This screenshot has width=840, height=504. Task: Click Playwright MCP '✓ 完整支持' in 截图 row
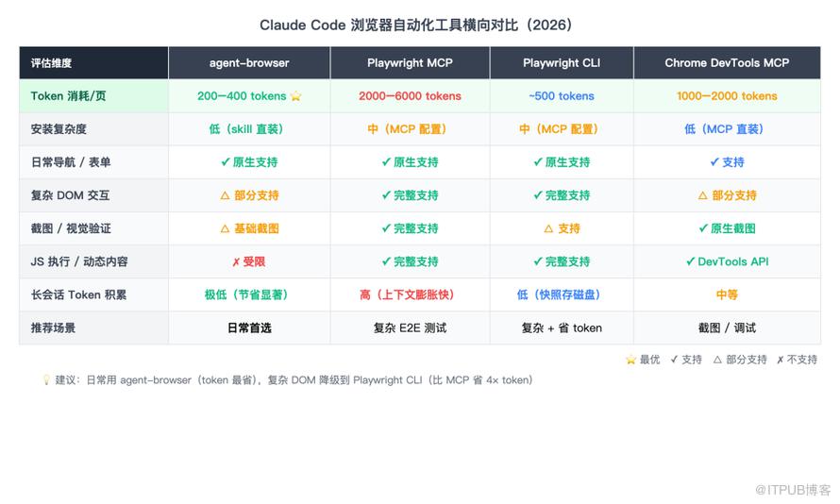410,228
